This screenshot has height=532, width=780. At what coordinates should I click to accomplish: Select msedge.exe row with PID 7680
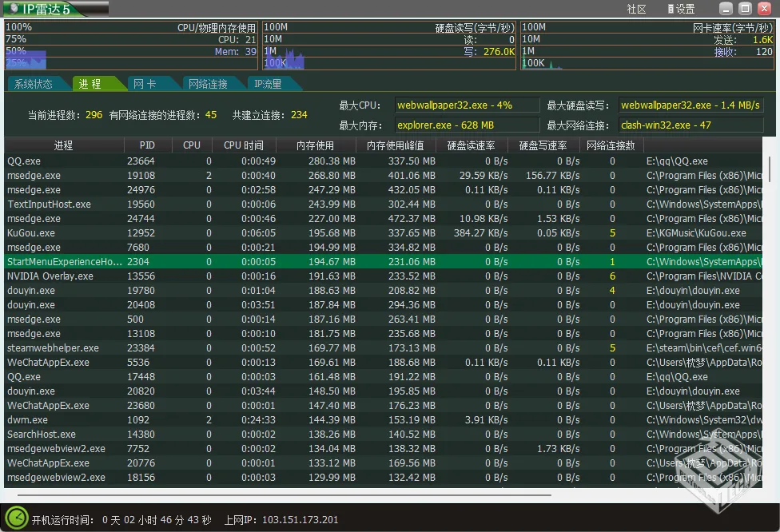tap(383, 248)
